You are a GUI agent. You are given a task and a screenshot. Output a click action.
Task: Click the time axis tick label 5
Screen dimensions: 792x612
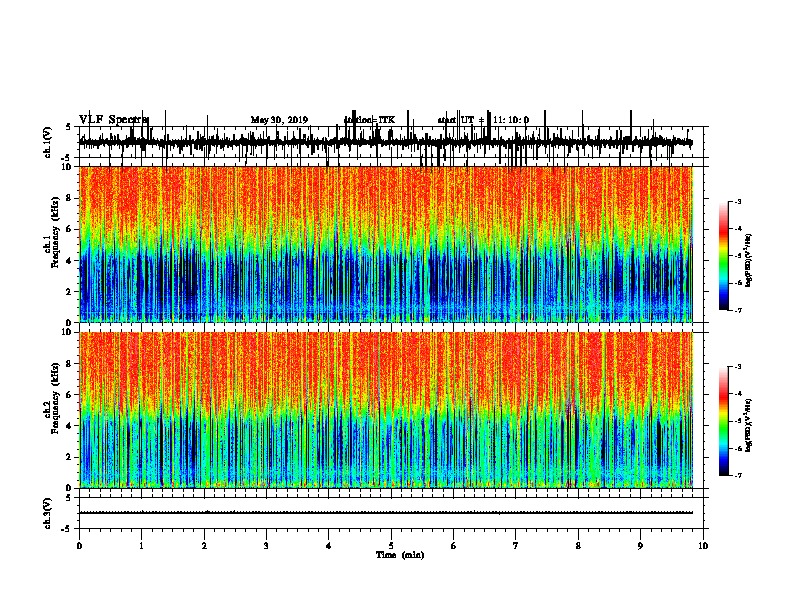tap(391, 546)
